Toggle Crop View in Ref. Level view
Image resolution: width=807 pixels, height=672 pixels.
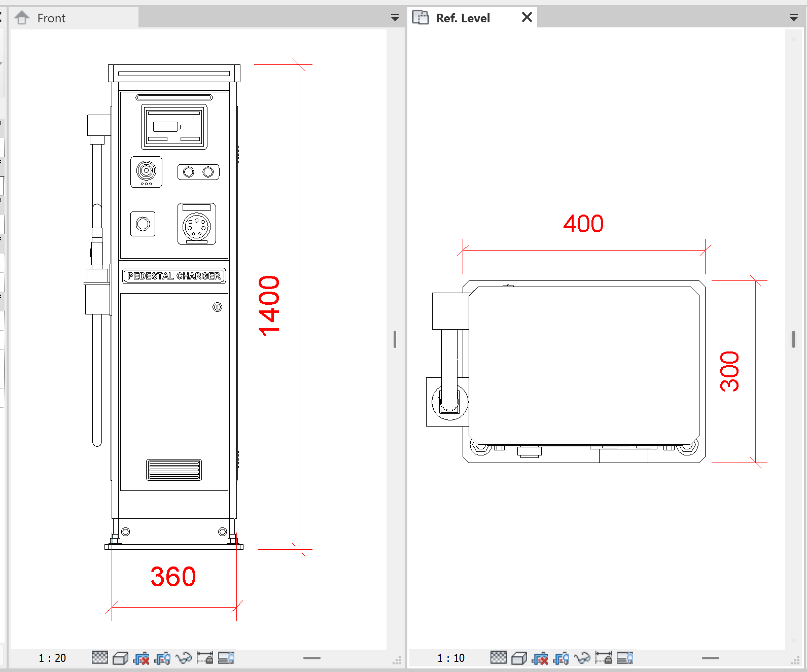point(540,658)
